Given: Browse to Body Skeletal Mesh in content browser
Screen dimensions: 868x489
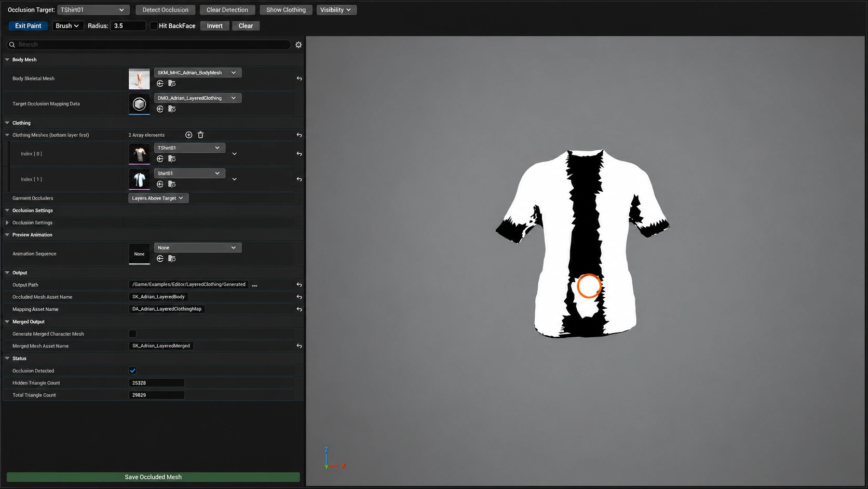Looking at the screenshot, I should point(172,84).
